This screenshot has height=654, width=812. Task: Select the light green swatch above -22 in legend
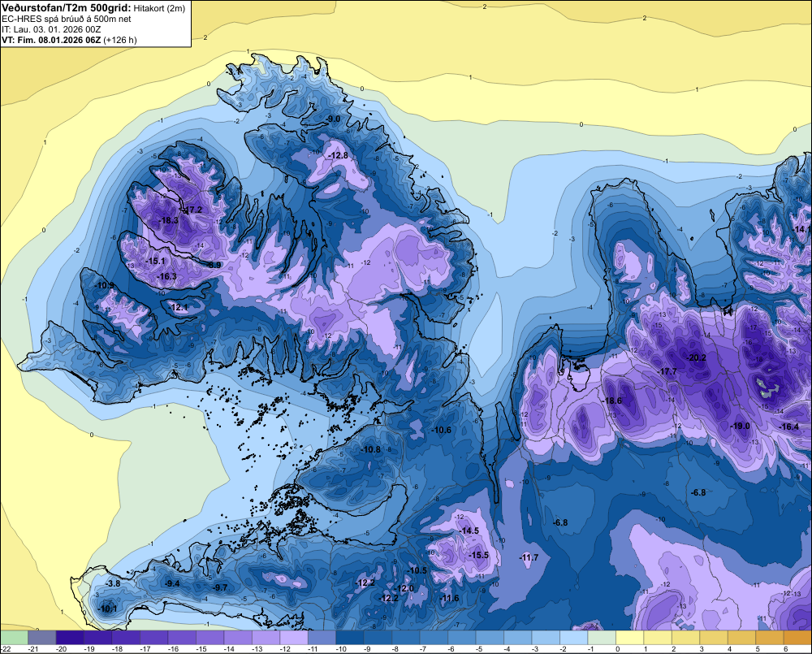14,637
